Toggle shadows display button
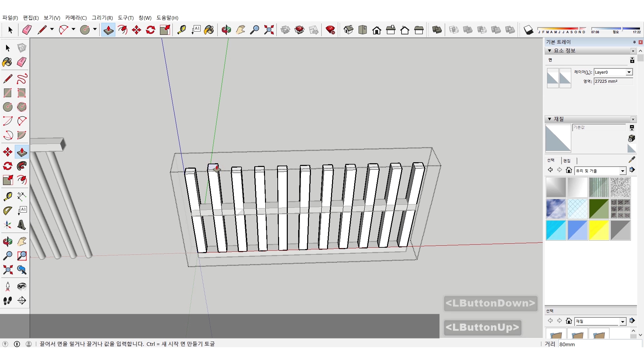Image resolution: width=644 pixels, height=362 pixels. [528, 30]
